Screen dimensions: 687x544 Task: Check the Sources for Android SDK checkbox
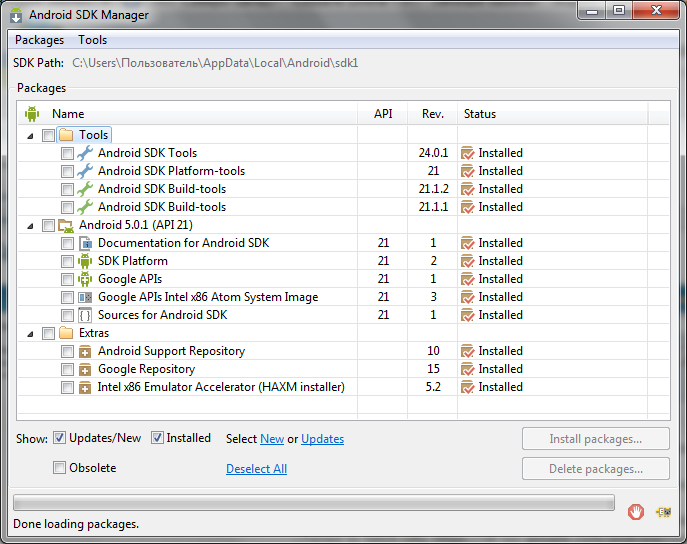click(x=67, y=315)
